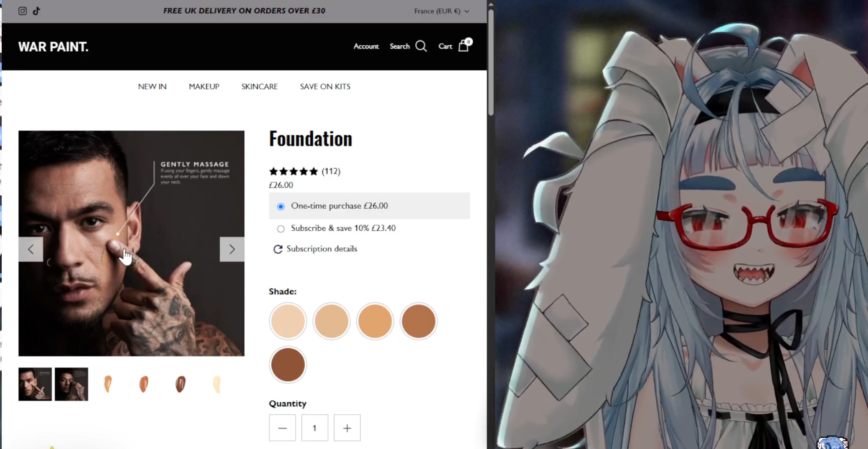Click the quantity number input field

[x=315, y=428]
